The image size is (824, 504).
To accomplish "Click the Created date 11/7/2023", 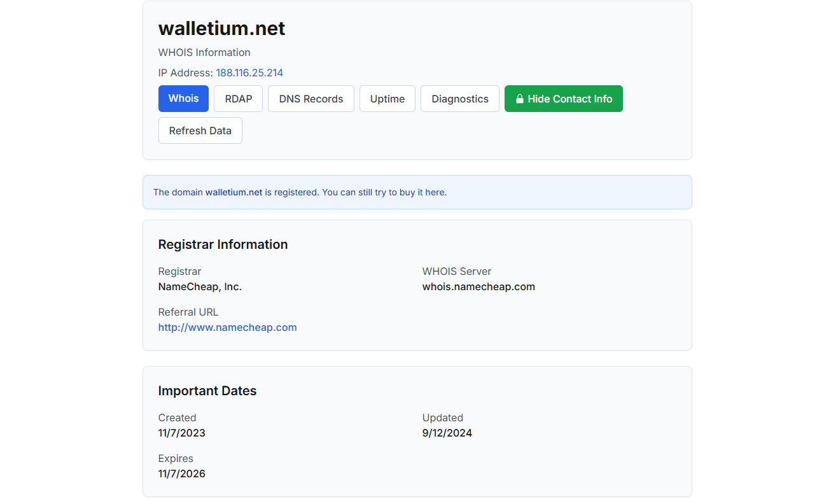I will 182,433.
